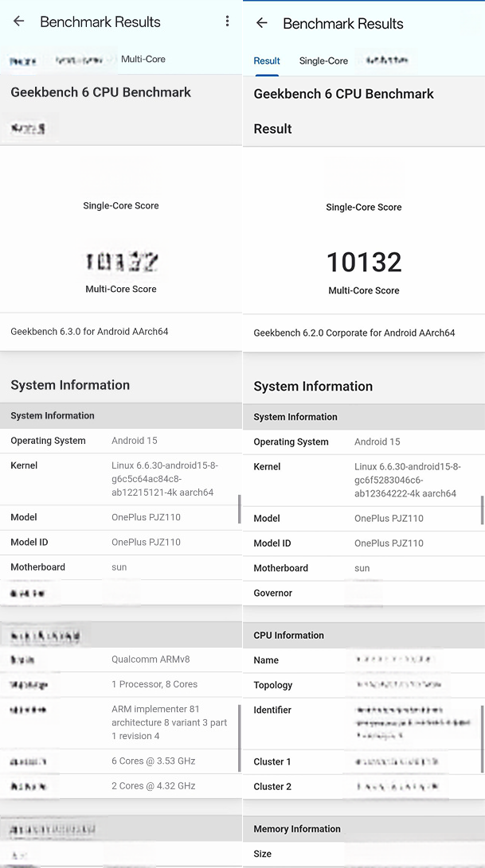Click the Cluster 2 label in right panel

(x=272, y=787)
